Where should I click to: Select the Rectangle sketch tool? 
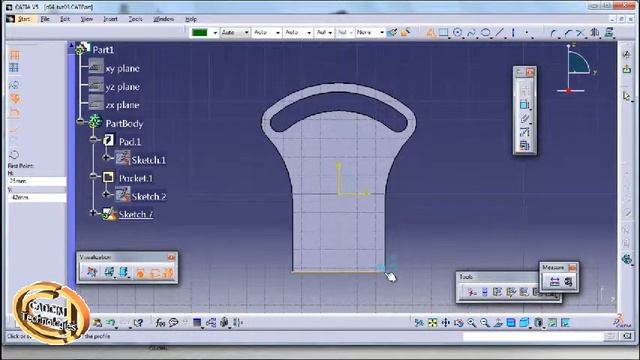pos(444,33)
